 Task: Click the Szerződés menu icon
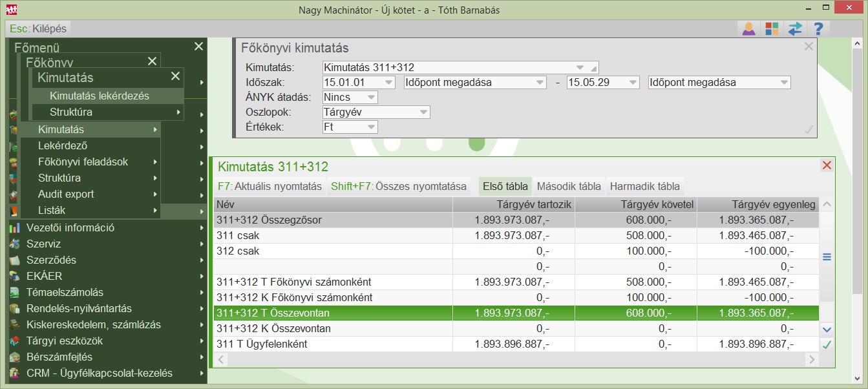coord(15,260)
